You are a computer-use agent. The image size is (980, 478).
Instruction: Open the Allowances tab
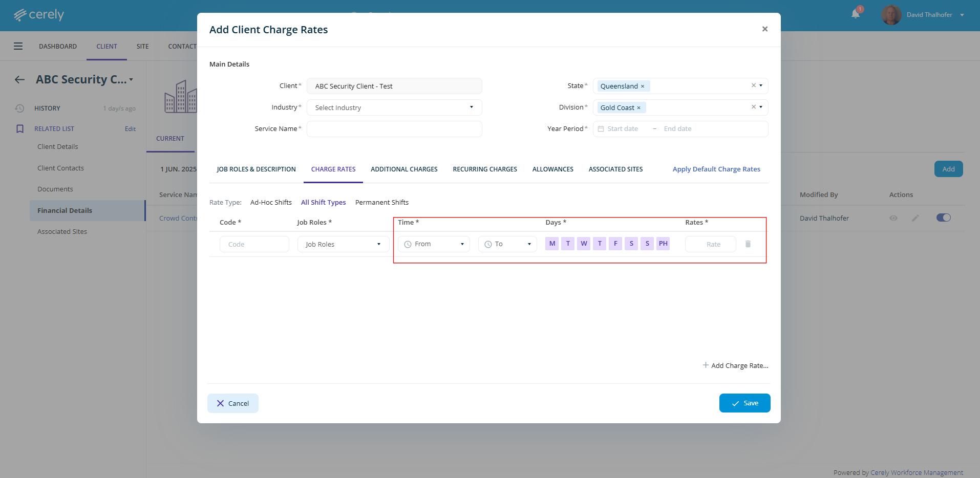(552, 169)
